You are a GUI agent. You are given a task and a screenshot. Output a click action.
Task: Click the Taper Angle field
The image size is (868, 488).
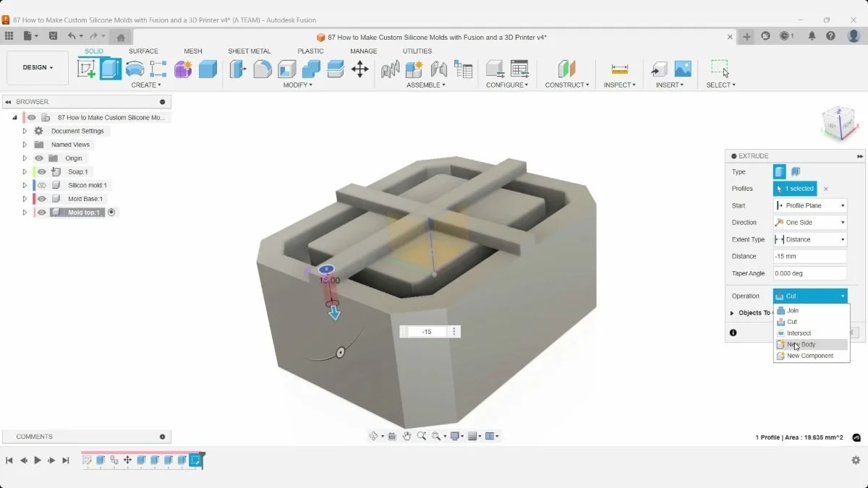click(810, 273)
